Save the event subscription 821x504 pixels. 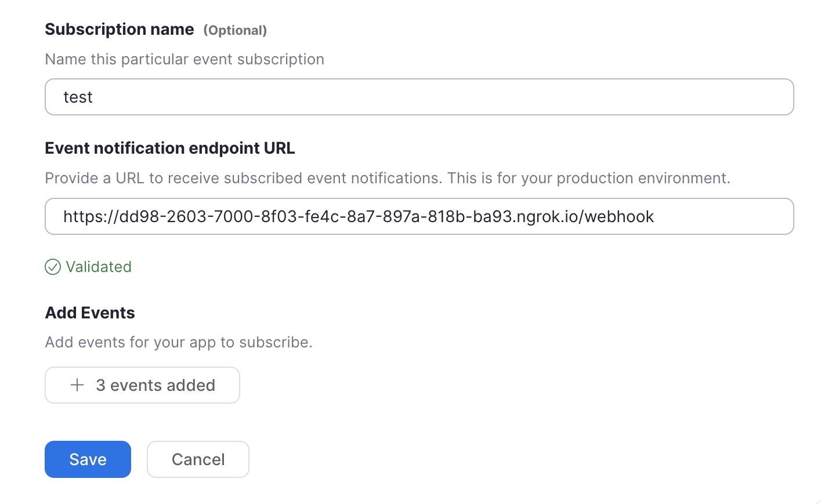(88, 459)
